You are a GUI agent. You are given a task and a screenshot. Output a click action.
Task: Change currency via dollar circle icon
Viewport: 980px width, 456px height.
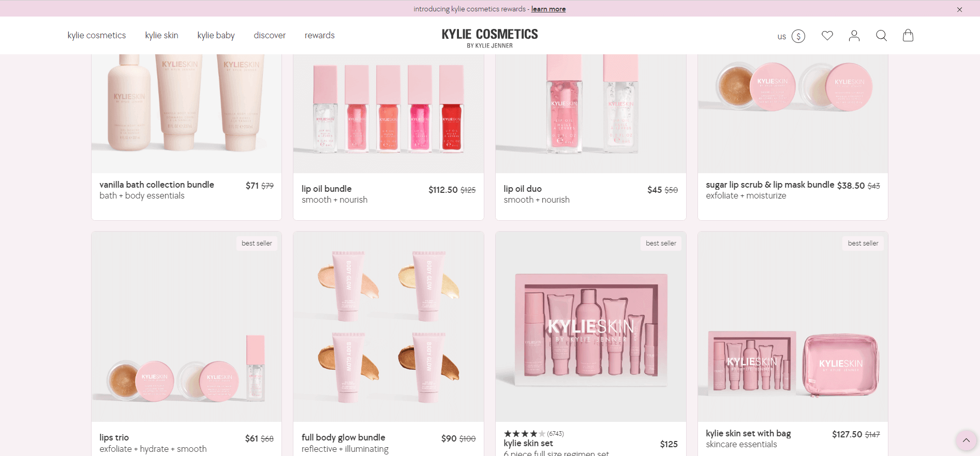click(798, 36)
